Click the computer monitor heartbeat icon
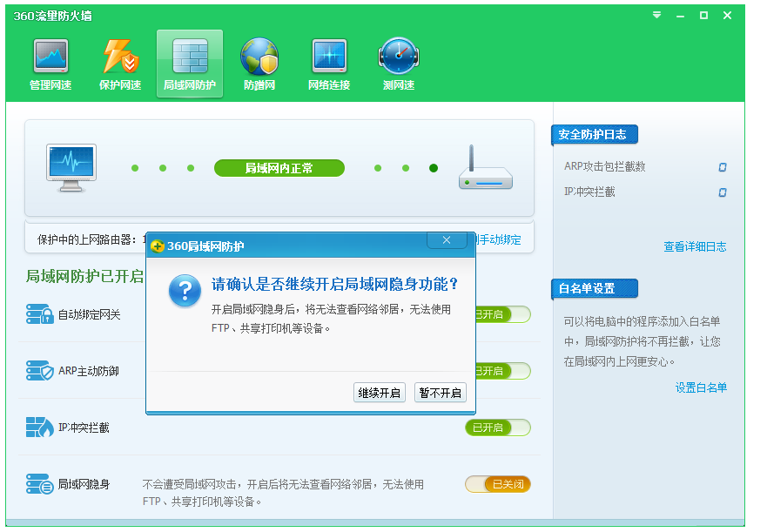The image size is (767, 532). point(71,168)
